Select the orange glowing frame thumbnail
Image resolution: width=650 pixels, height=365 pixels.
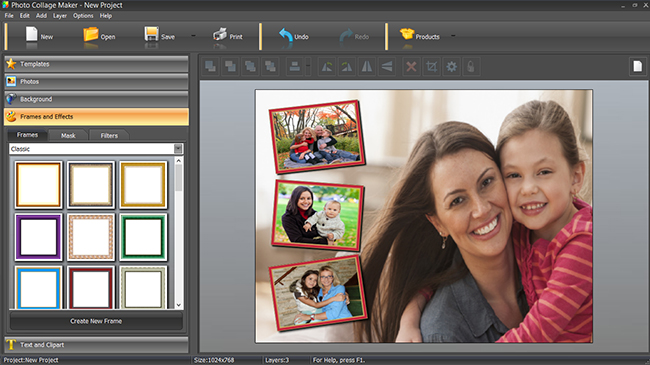(39, 185)
